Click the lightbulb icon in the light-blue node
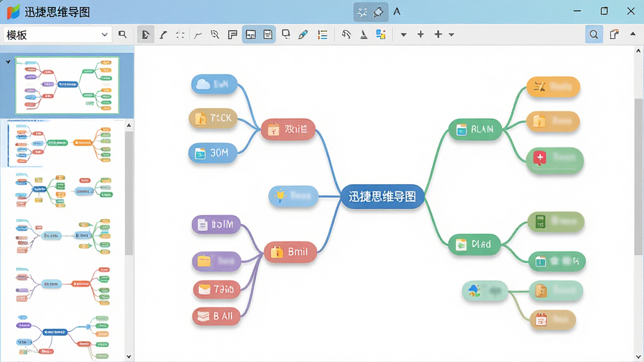Screen dimensions: 644x362 [280, 196]
